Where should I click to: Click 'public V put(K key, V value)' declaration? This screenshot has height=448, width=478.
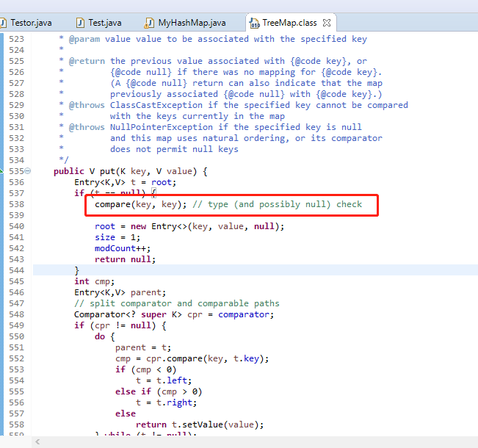(x=126, y=171)
